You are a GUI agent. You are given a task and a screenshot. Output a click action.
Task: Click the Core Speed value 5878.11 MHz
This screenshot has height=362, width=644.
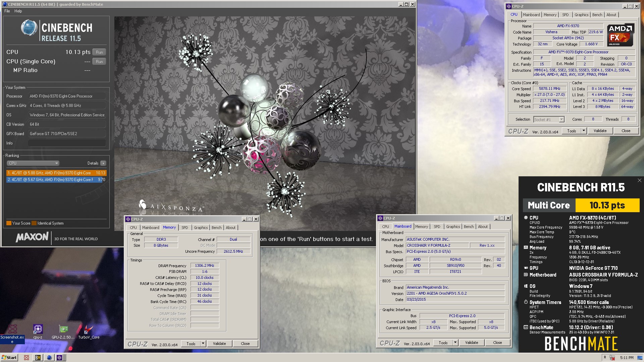coord(549,89)
